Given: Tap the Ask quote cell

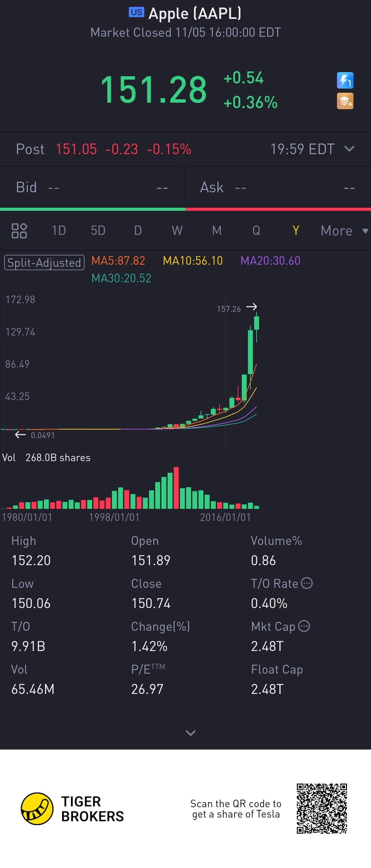Looking at the screenshot, I should tap(278, 187).
